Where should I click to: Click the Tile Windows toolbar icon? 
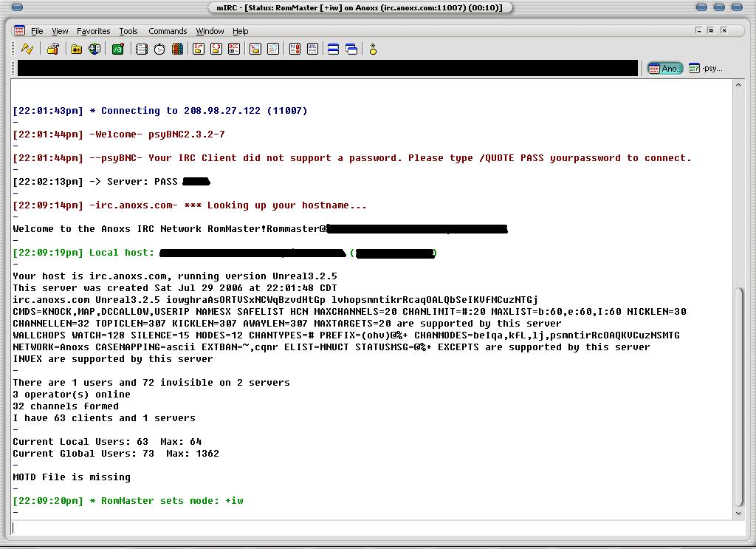click(333, 49)
